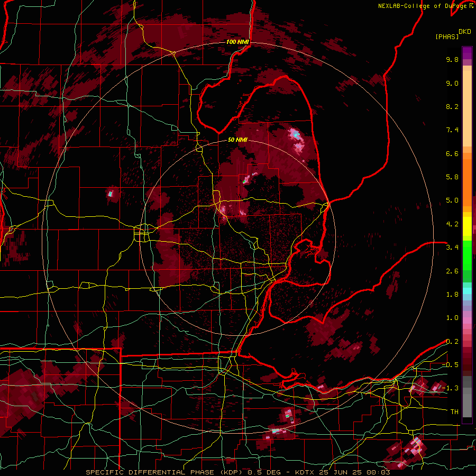Image resolution: width=476 pixels, height=476 pixels.
Task: Click the [PHAS] legend heading
Action: [x=447, y=36]
